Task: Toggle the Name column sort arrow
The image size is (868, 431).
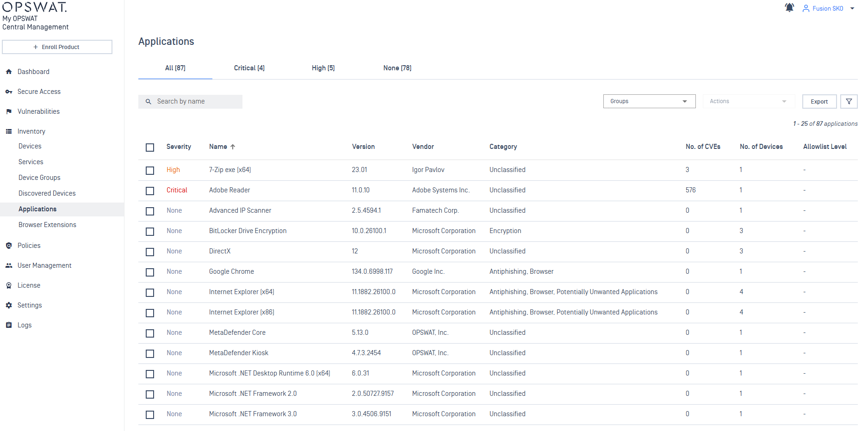Action: (233, 147)
